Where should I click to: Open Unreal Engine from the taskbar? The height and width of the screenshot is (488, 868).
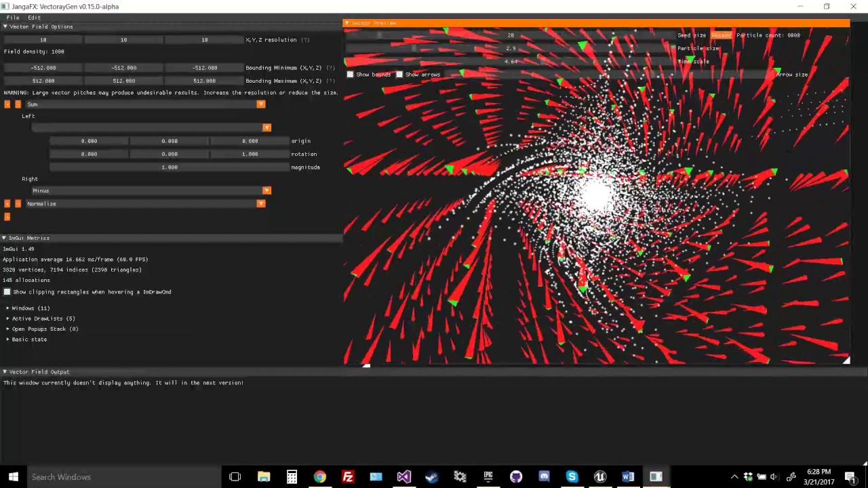coord(600,477)
